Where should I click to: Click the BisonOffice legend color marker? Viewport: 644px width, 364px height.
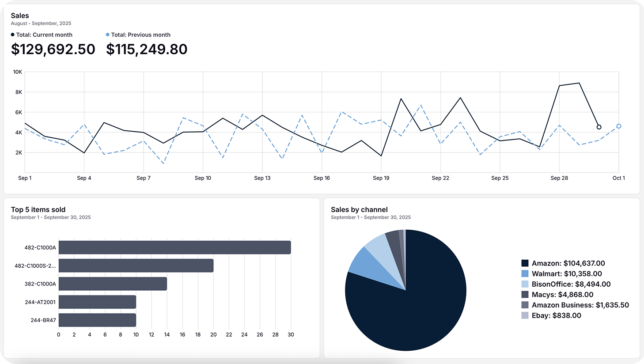(x=526, y=284)
